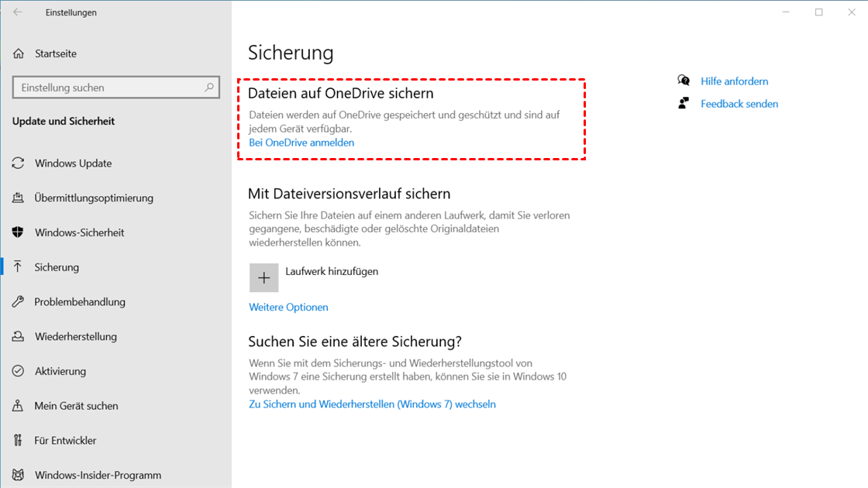Go to Startseite
Screen dimensions: 868x488
[55, 53]
